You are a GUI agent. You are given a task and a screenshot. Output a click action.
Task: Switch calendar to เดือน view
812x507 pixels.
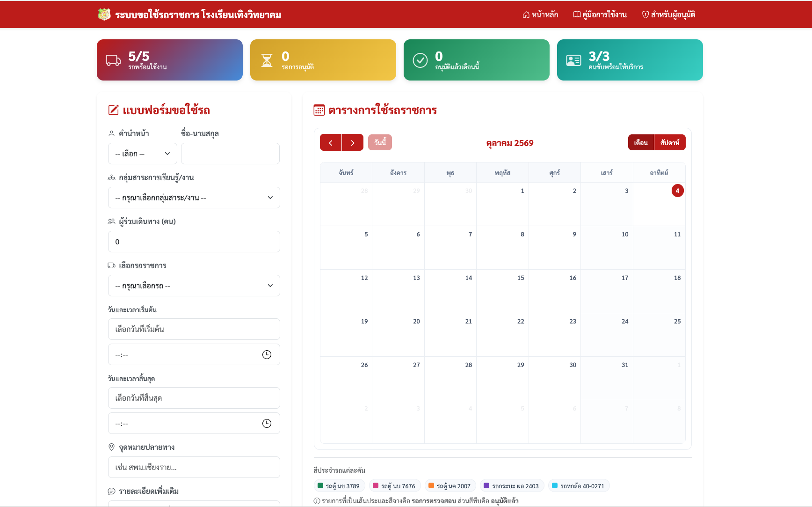point(641,143)
